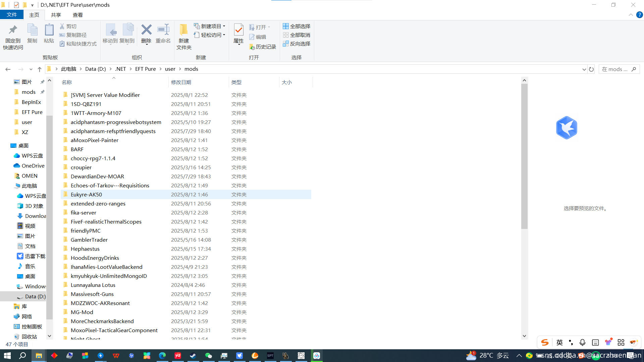Click the Move To (移动到) icon
644x362 pixels.
coord(110,30)
